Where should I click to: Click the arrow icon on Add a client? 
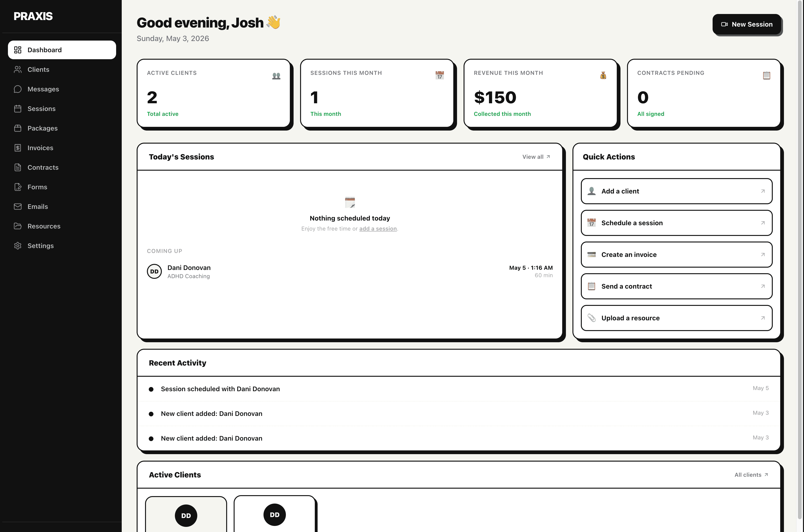(762, 191)
